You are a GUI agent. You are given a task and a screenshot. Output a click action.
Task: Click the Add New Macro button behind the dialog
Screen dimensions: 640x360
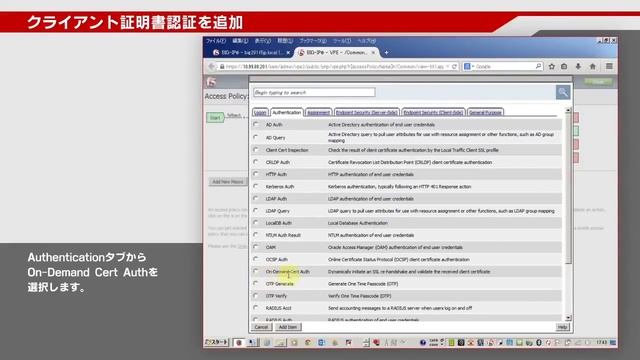point(228,182)
